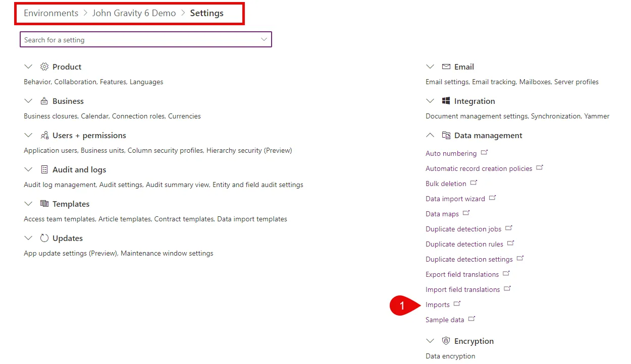Click the Templates section icon
The width and height of the screenshot is (631, 364).
pos(44,204)
